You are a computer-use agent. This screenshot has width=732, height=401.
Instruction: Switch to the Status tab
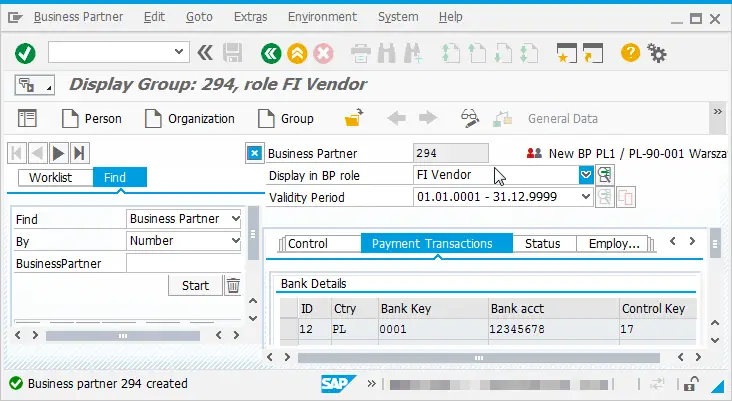[x=544, y=243]
